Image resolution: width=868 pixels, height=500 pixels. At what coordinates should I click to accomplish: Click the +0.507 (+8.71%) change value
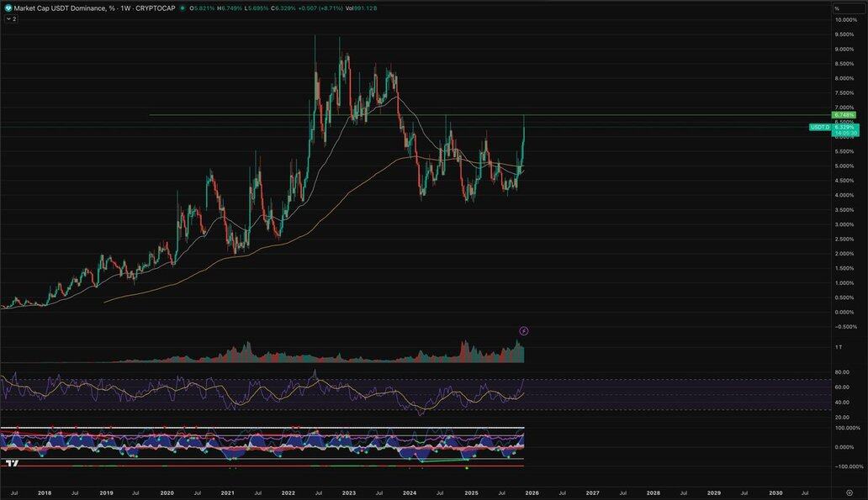coord(323,8)
